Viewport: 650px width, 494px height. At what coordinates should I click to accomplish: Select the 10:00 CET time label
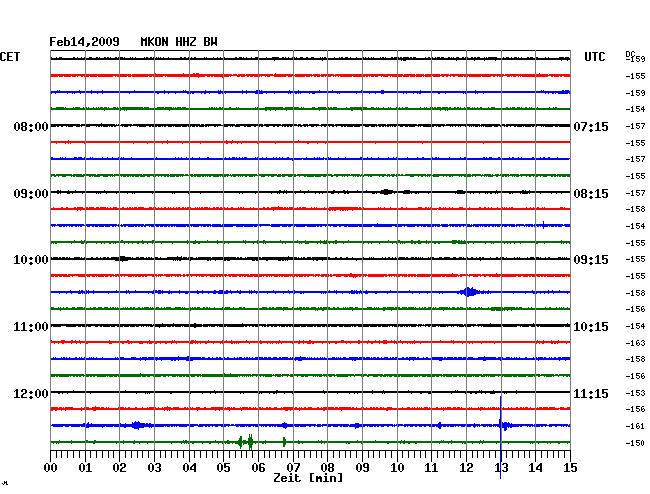[x=31, y=260]
